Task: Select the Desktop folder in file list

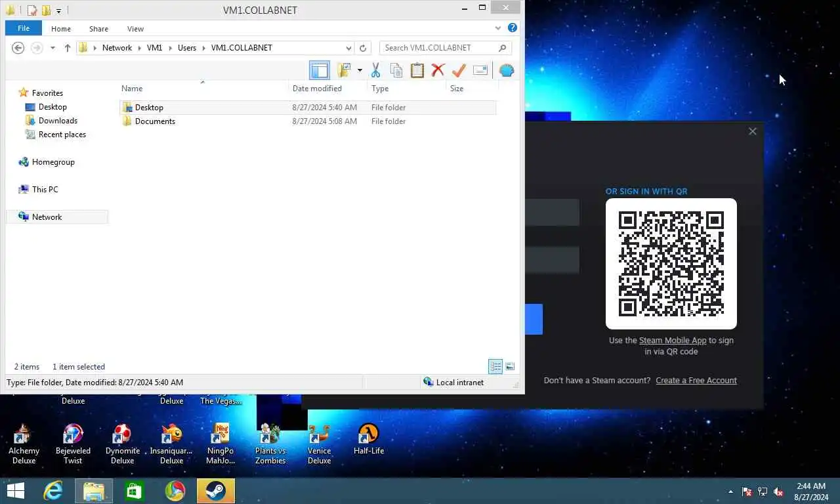Action: [x=308, y=108]
